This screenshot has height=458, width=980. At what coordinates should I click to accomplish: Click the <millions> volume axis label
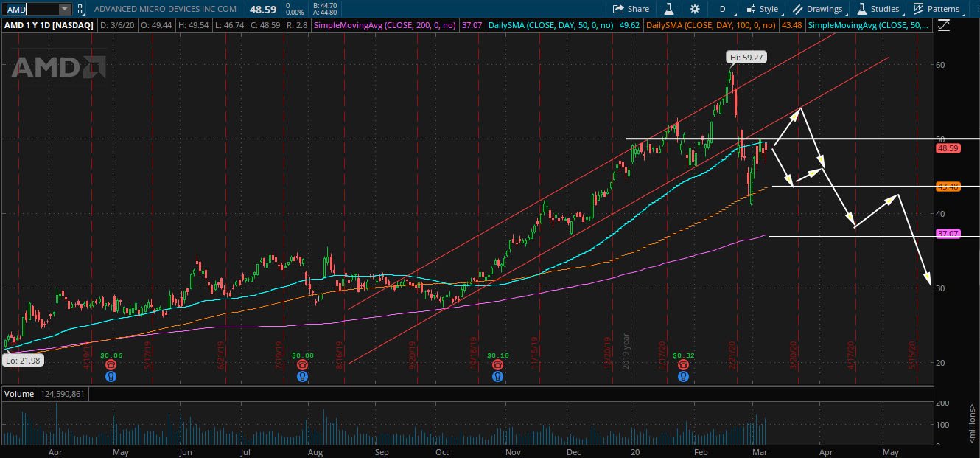[973, 424]
